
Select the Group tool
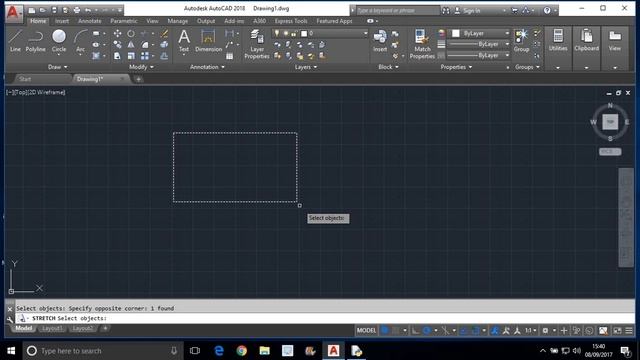pos(521,41)
